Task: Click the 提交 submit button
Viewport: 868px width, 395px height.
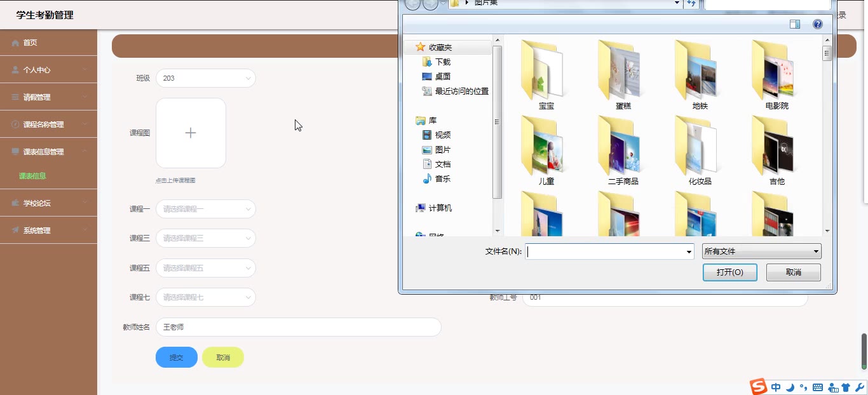Action: (177, 358)
